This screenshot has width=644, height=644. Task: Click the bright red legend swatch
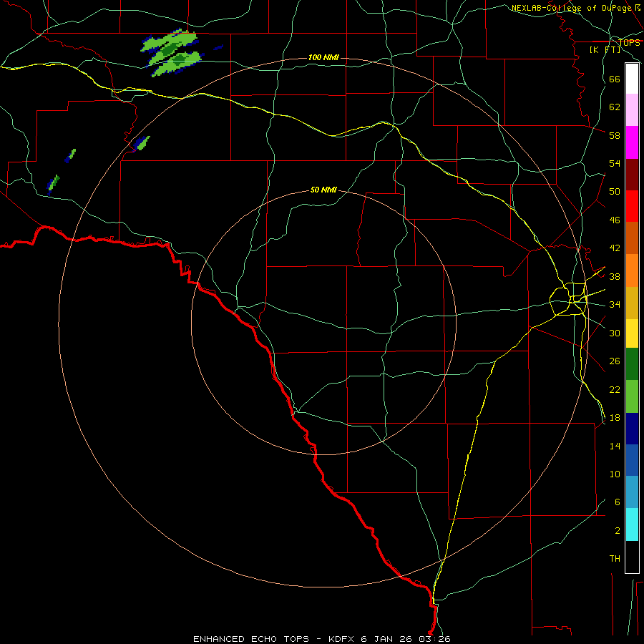632,206
